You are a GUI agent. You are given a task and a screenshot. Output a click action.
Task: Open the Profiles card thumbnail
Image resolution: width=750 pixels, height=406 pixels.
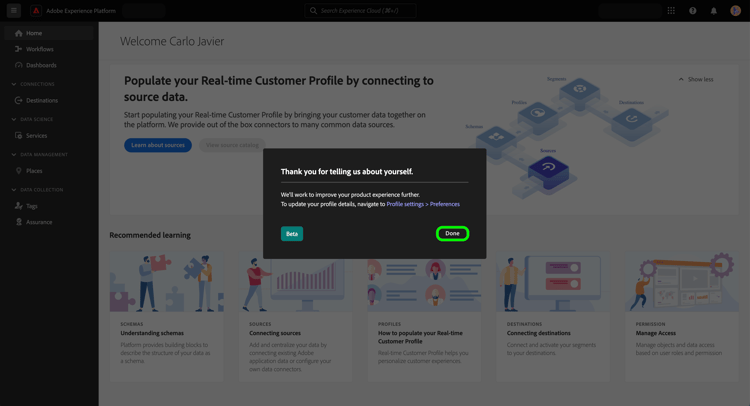click(424, 282)
